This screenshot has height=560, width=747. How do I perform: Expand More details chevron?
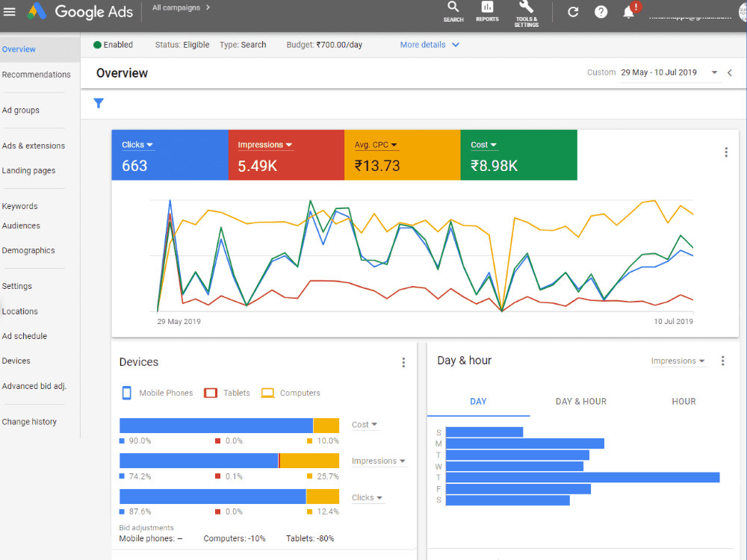pos(456,45)
